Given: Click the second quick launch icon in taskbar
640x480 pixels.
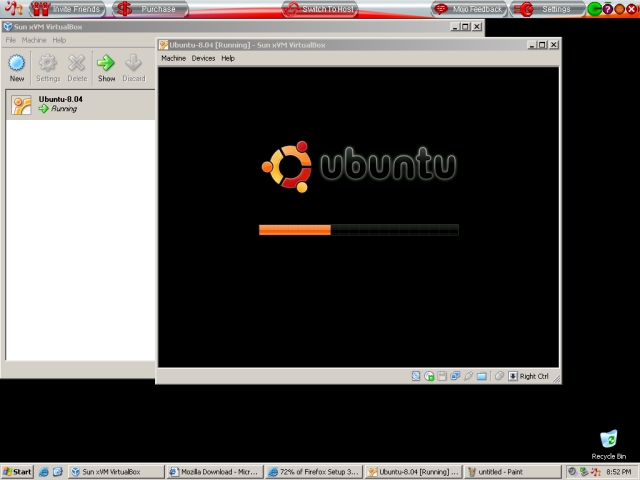Looking at the screenshot, I should (58, 472).
